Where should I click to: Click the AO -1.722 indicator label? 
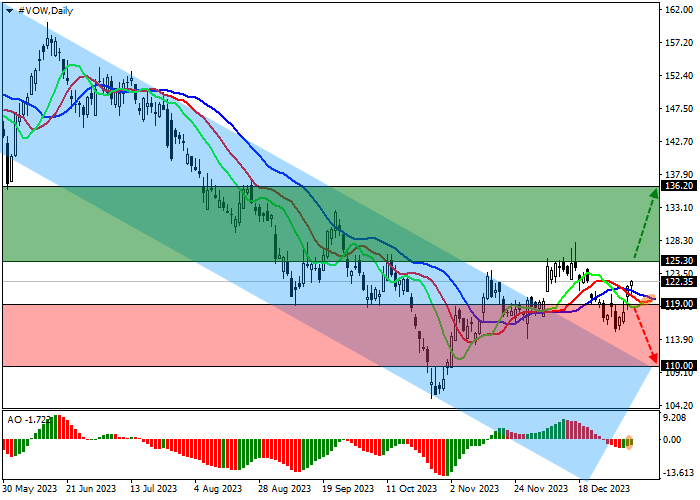pyautogui.click(x=28, y=417)
